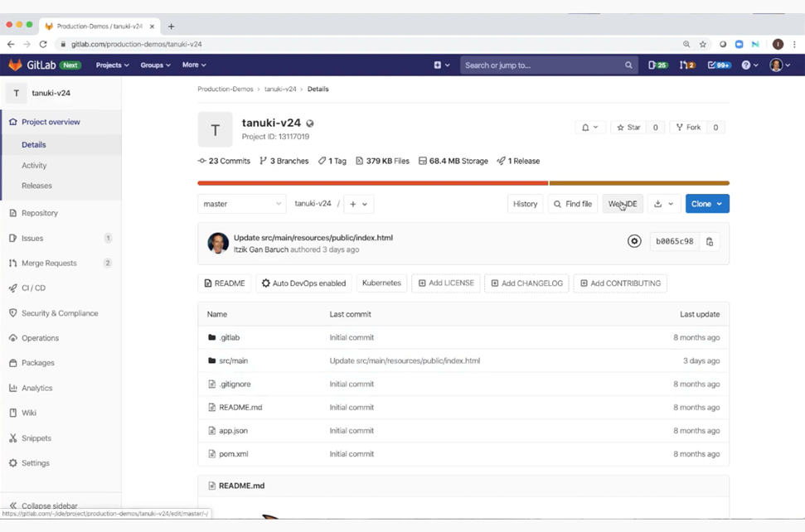This screenshot has width=805, height=532.
Task: Open the pipeline status icon for the commit
Action: [634, 242]
